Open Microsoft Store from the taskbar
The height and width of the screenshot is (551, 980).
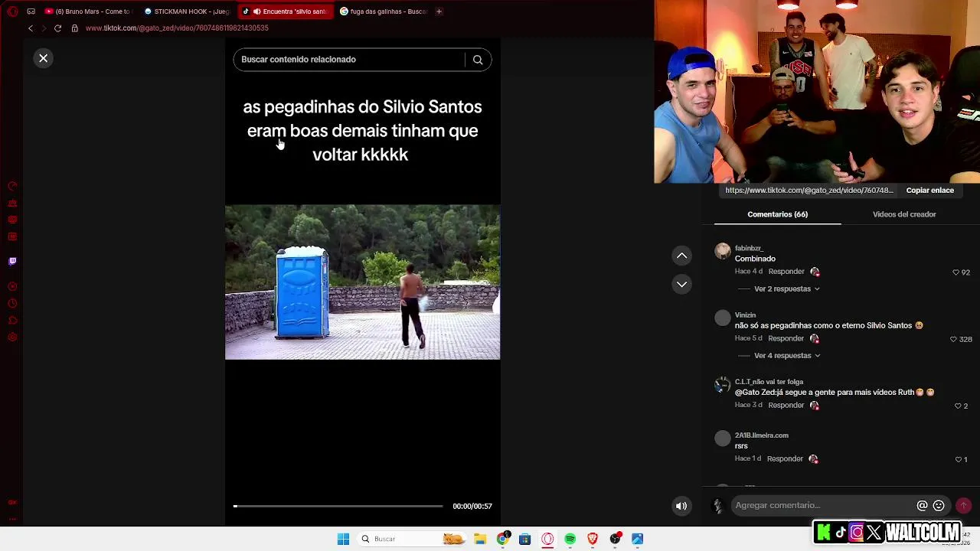click(524, 540)
